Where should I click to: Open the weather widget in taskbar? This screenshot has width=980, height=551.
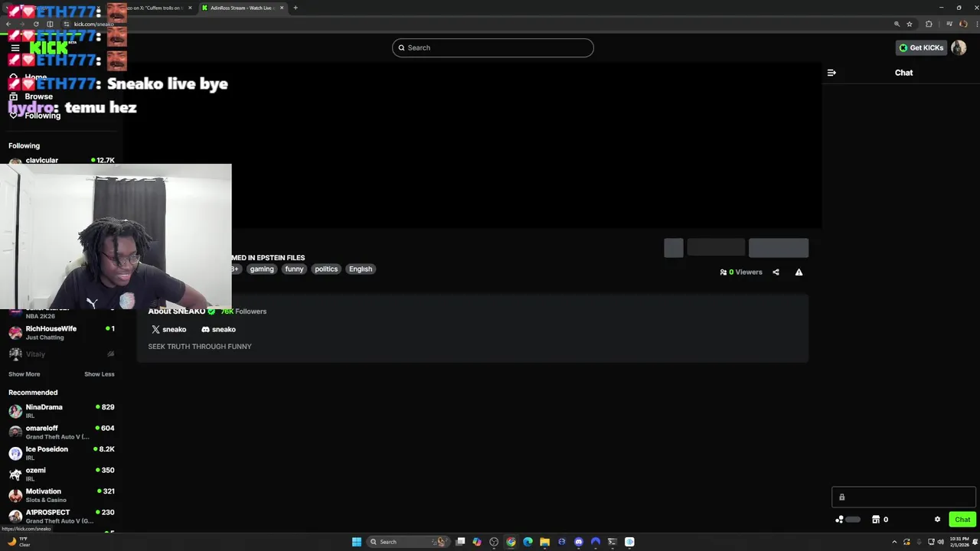pyautogui.click(x=18, y=542)
